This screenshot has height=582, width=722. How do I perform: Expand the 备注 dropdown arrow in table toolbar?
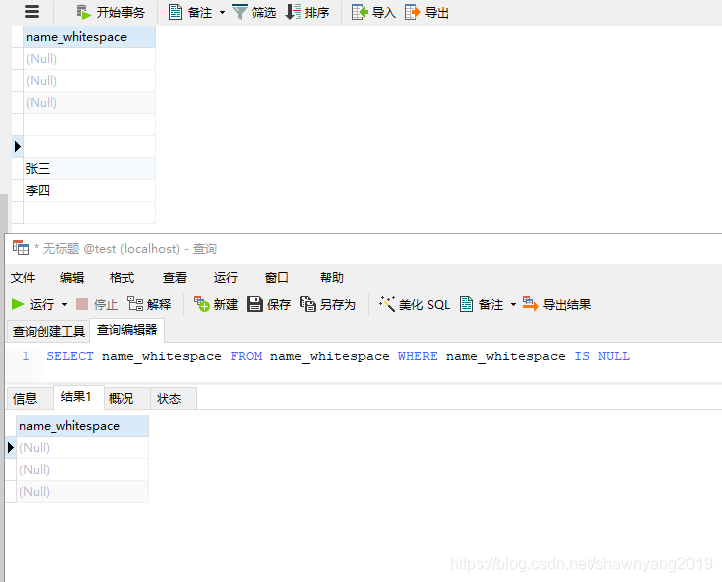click(222, 12)
